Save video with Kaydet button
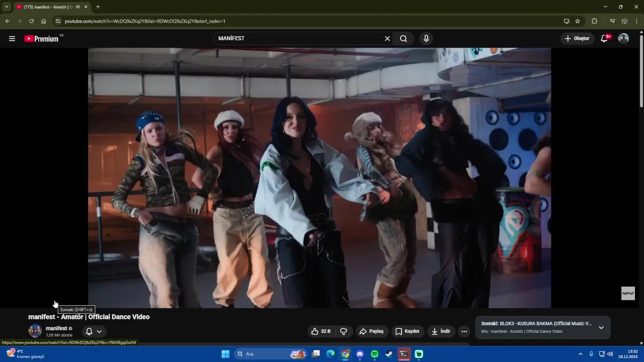644x362 pixels. (408, 331)
